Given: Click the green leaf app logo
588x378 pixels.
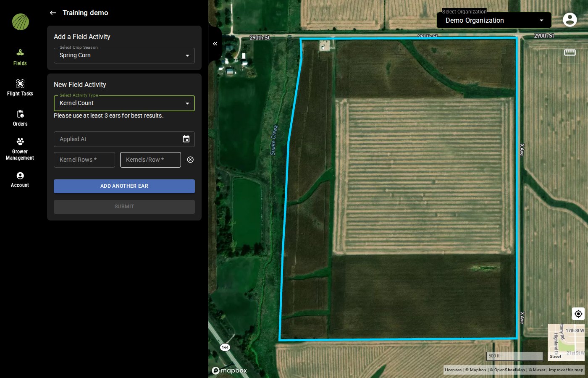Looking at the screenshot, I should pos(21,22).
